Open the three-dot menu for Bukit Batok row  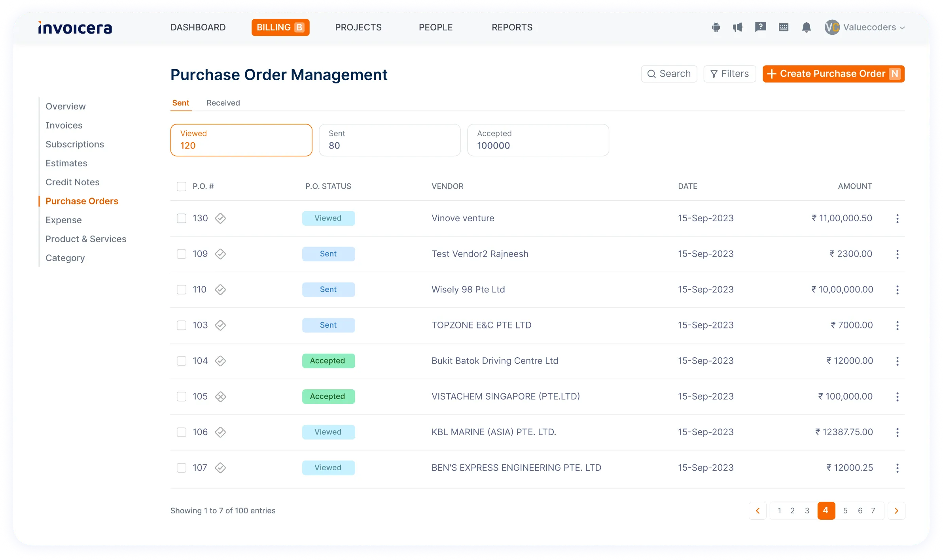point(897,361)
